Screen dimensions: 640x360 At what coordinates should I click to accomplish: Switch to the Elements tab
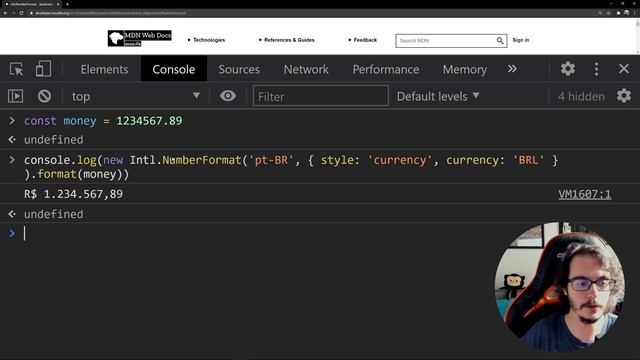click(104, 69)
